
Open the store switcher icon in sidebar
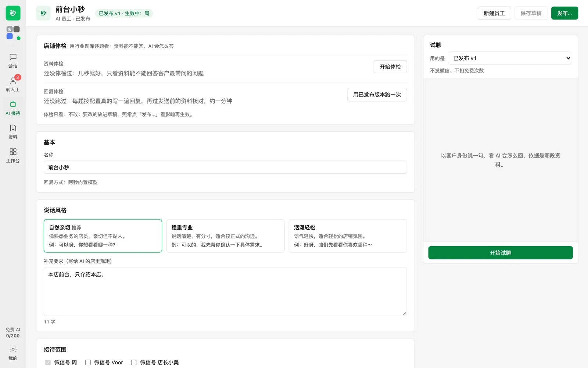[x=13, y=33]
